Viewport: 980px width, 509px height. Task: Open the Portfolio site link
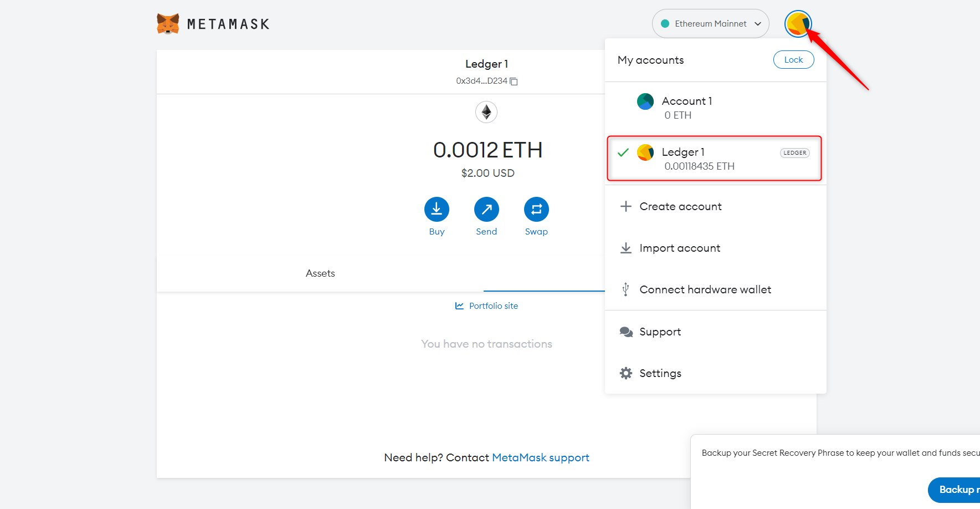coord(493,306)
